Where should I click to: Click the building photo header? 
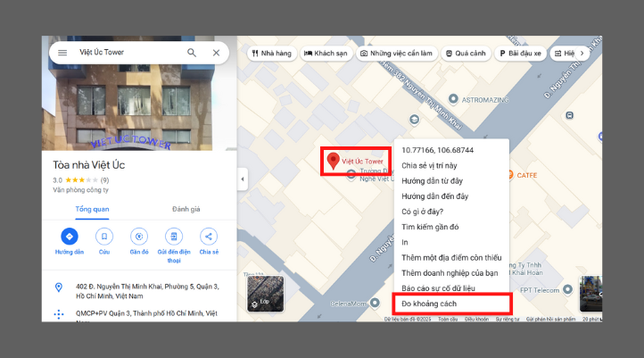139,108
